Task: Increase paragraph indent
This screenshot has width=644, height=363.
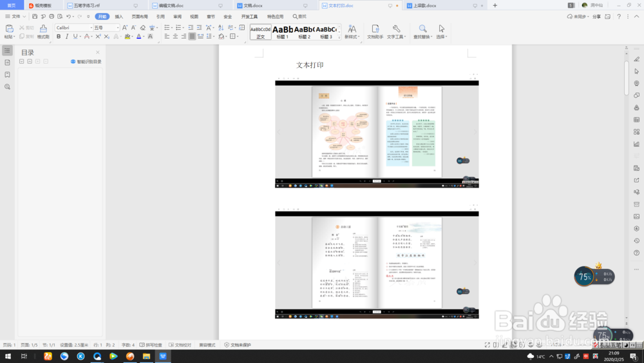Action: coord(199,28)
